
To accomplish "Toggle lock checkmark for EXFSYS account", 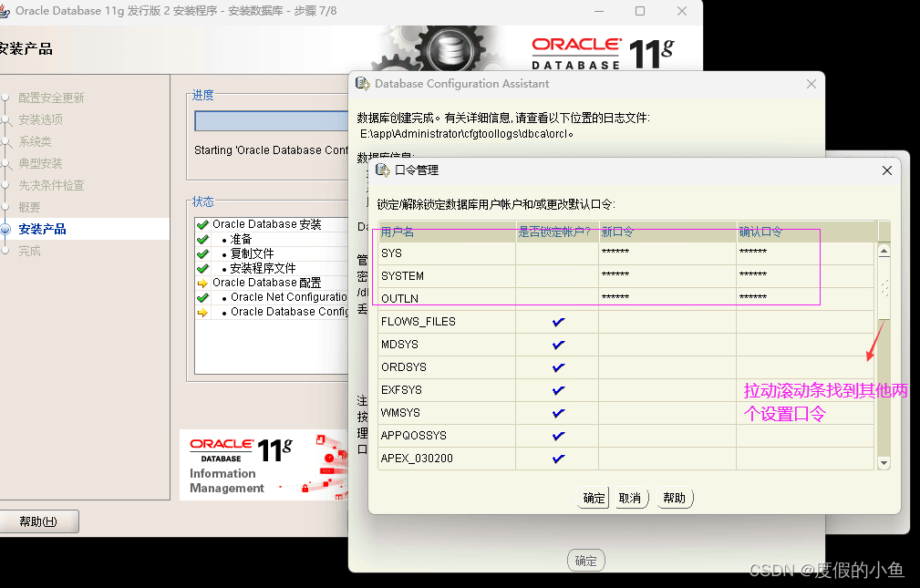I will tap(558, 390).
